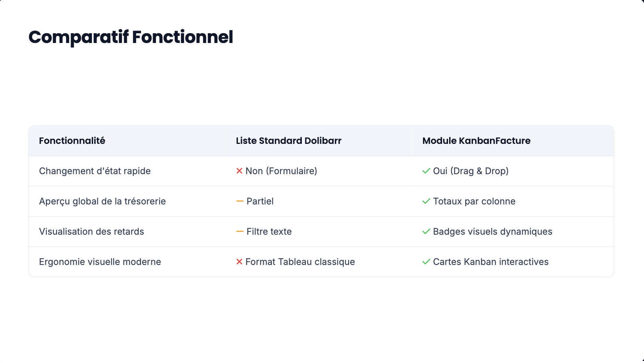Select the Module KanbanFacture column header

[x=476, y=141]
